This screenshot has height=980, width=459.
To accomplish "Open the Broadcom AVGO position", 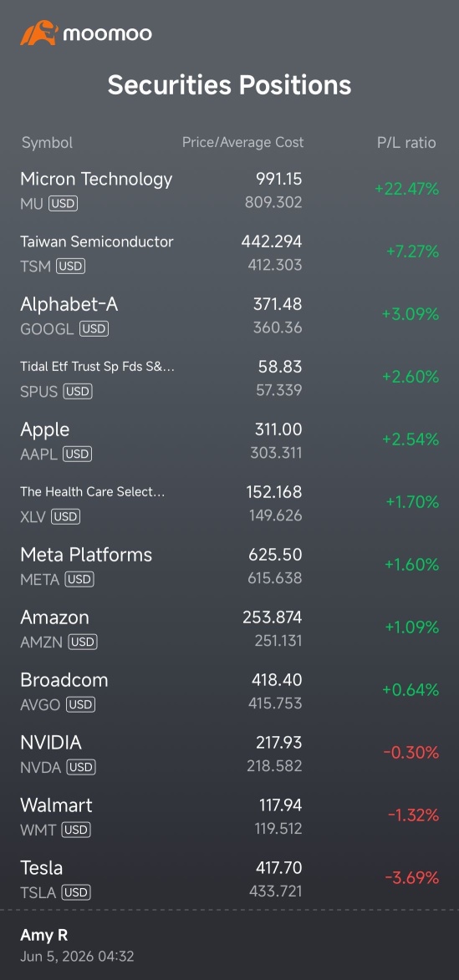I will point(229,691).
